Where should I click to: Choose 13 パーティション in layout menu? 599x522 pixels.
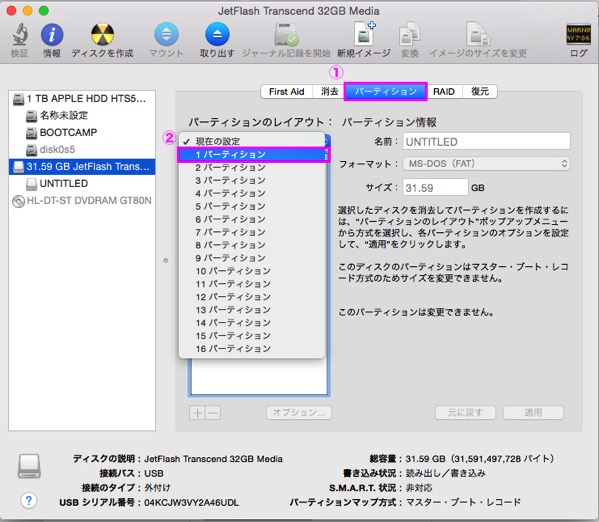(x=252, y=310)
